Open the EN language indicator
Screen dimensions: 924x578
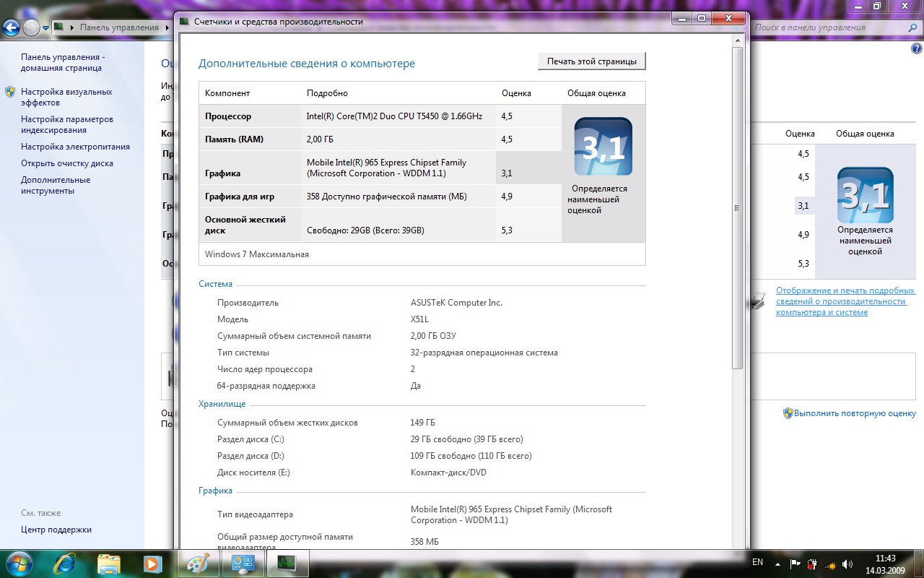tap(757, 562)
